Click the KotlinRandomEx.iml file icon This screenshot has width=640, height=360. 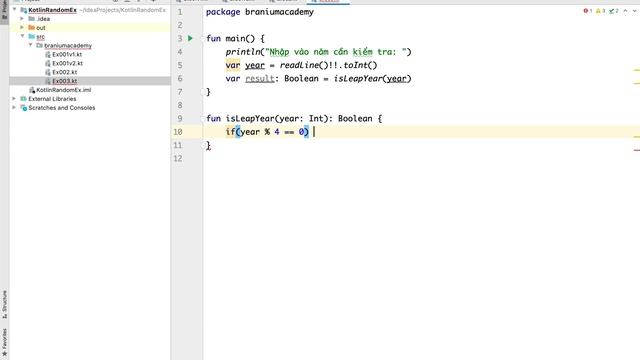(32, 90)
